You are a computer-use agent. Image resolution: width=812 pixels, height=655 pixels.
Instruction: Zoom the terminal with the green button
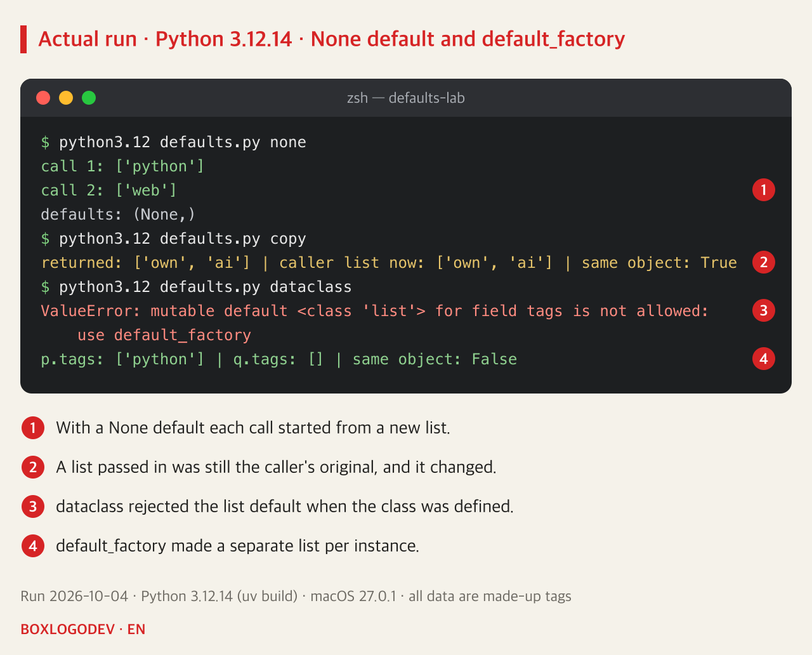click(x=89, y=98)
